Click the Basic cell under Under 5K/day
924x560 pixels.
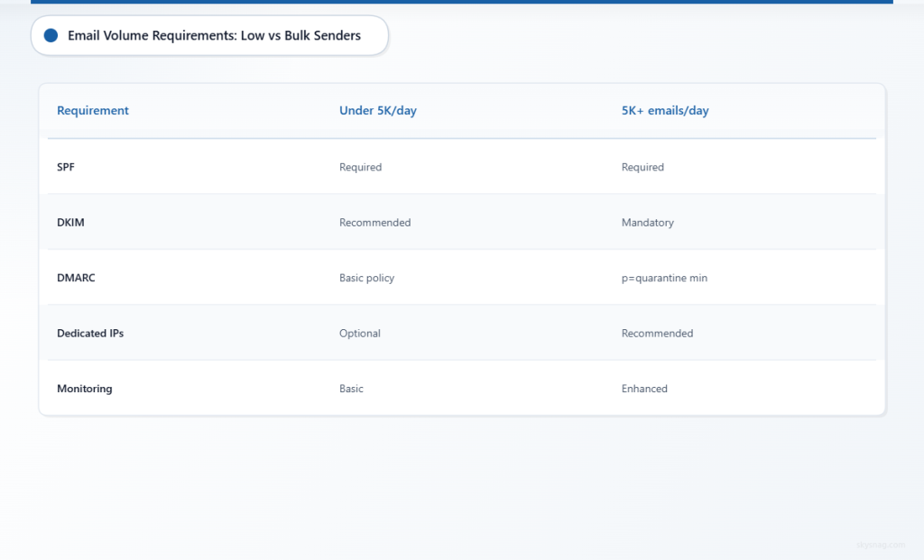click(351, 389)
